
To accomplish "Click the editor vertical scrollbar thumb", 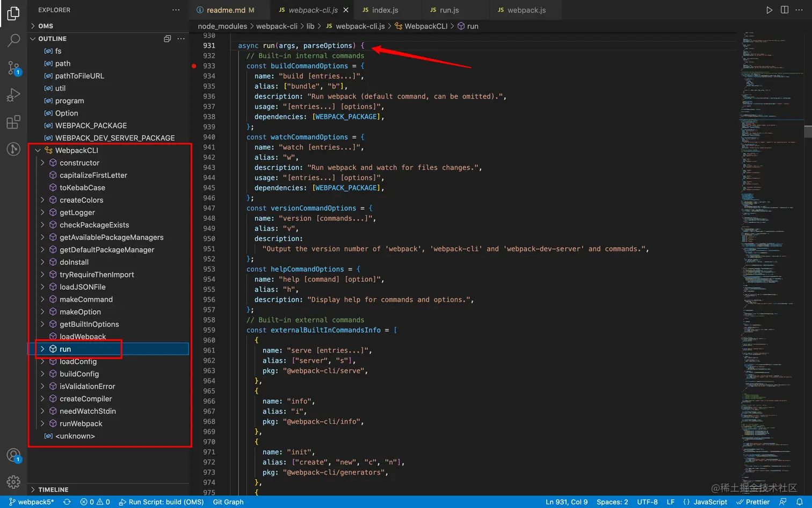I will coord(808,131).
